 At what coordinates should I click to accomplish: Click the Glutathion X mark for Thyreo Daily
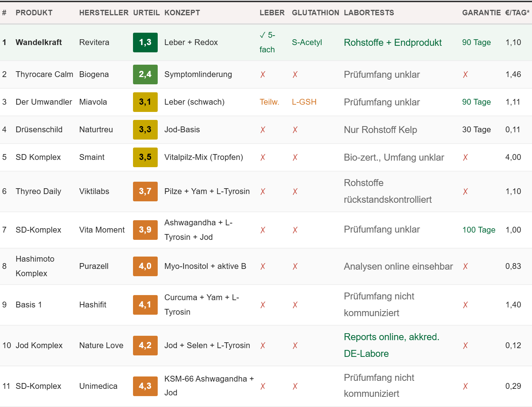[x=295, y=192]
